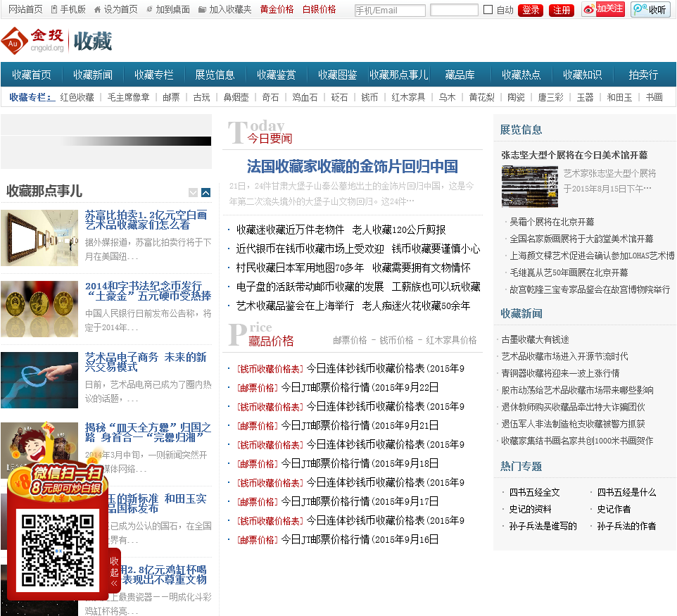This screenshot has height=616, width=677.
Task: Select 和田玉 in sub-navigation
Action: tap(619, 97)
